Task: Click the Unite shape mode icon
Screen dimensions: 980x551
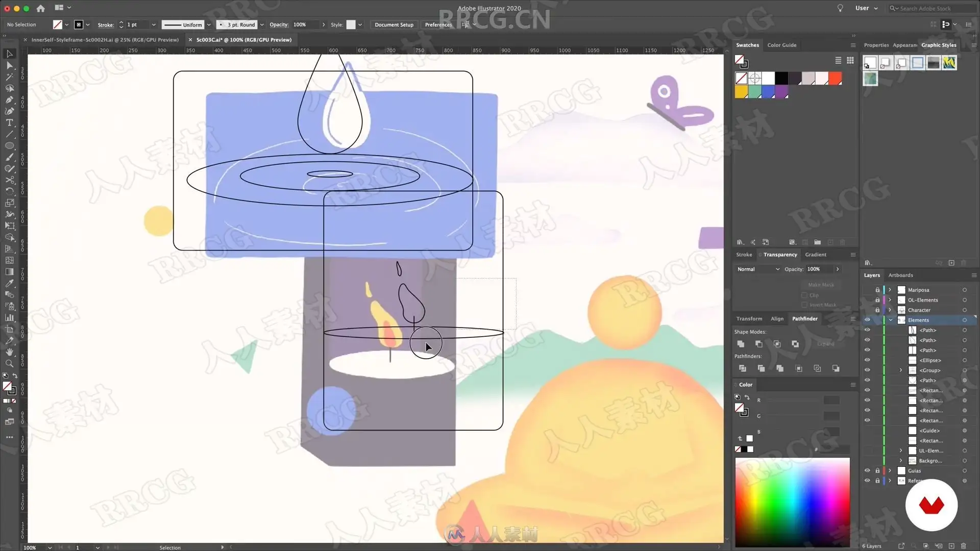Action: [x=741, y=344]
